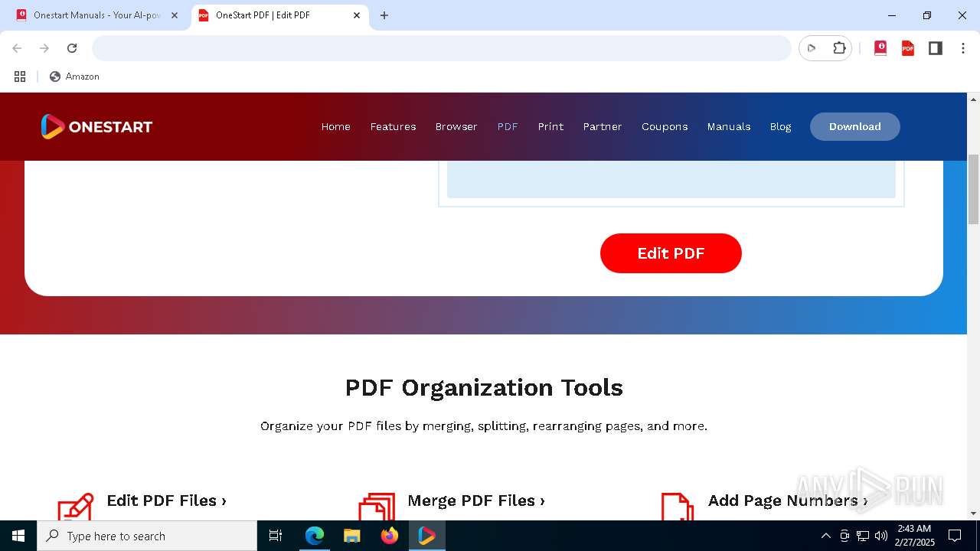Open the Partner nav link
The width and height of the screenshot is (980, 551).
coord(603,126)
